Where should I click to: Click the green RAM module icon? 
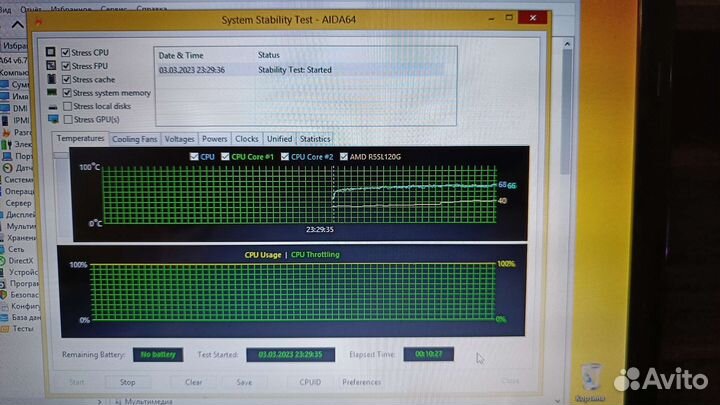click(x=52, y=92)
